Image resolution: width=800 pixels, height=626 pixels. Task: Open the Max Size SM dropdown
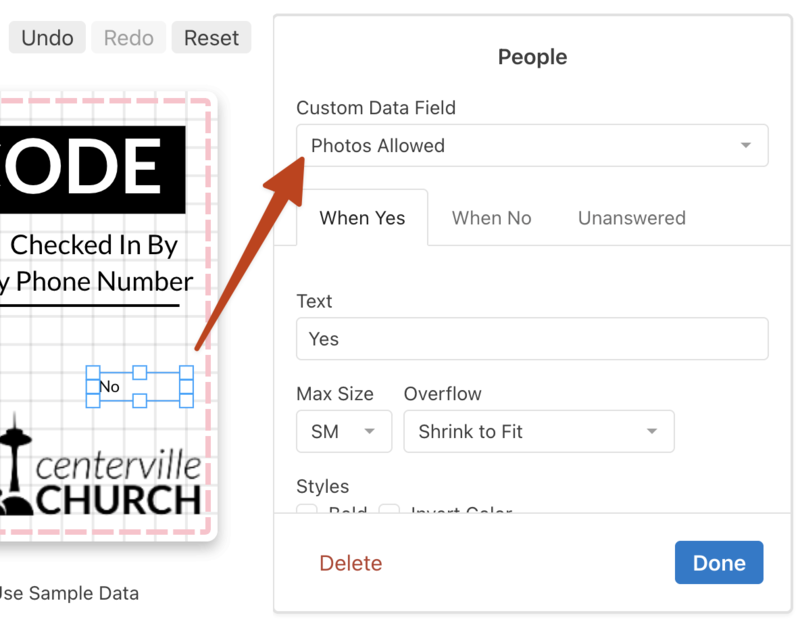[343, 432]
